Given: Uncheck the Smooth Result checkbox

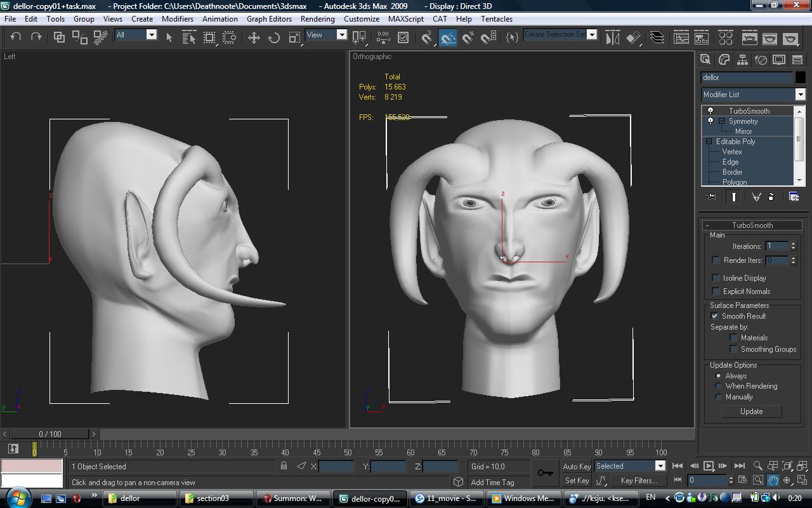Looking at the screenshot, I should (715, 316).
